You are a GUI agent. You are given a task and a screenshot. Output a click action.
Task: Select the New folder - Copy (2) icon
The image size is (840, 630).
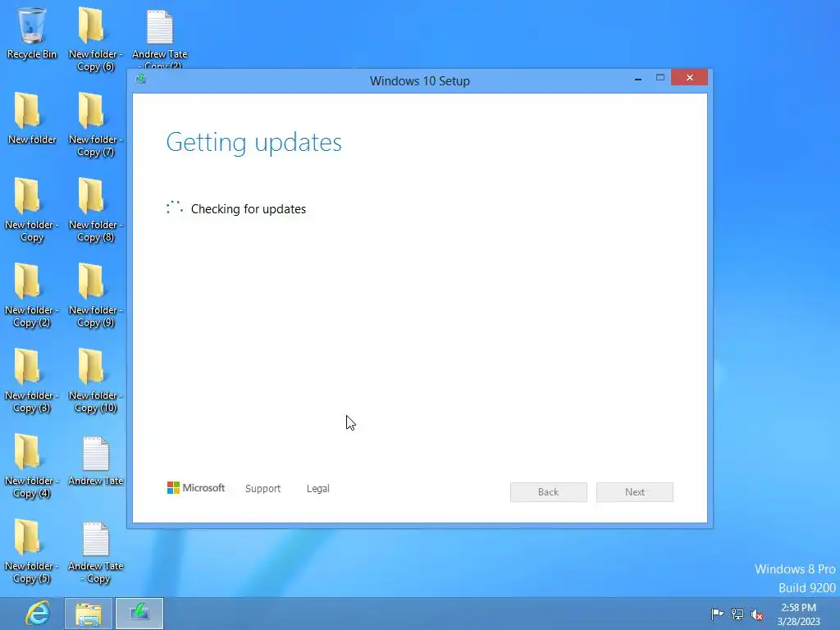coord(32,294)
